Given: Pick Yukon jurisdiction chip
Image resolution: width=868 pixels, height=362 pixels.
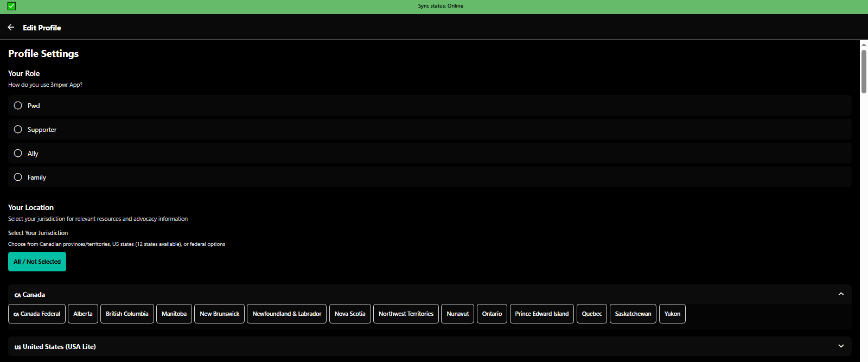Looking at the screenshot, I should click(x=672, y=314).
